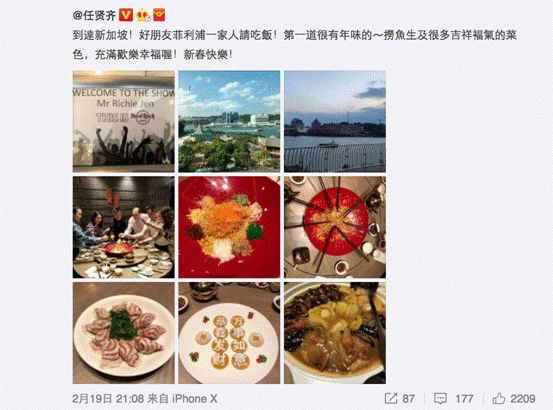The width and height of the screenshot is (553, 410).
Task: Open the sliced meat platter photo
Action: click(123, 333)
